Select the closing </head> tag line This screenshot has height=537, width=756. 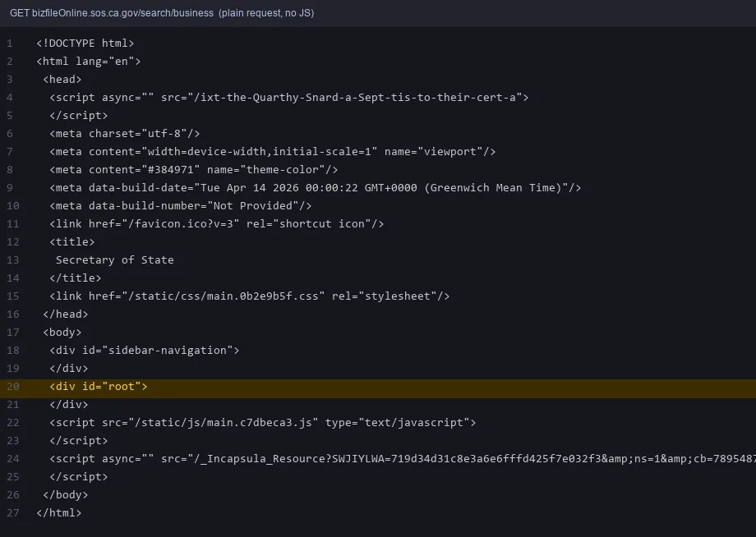pos(66,314)
